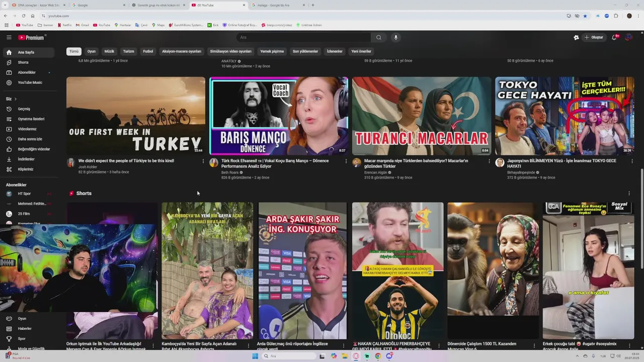Select the Oyun filter chip
The width and height of the screenshot is (644, 362).
tap(92, 51)
